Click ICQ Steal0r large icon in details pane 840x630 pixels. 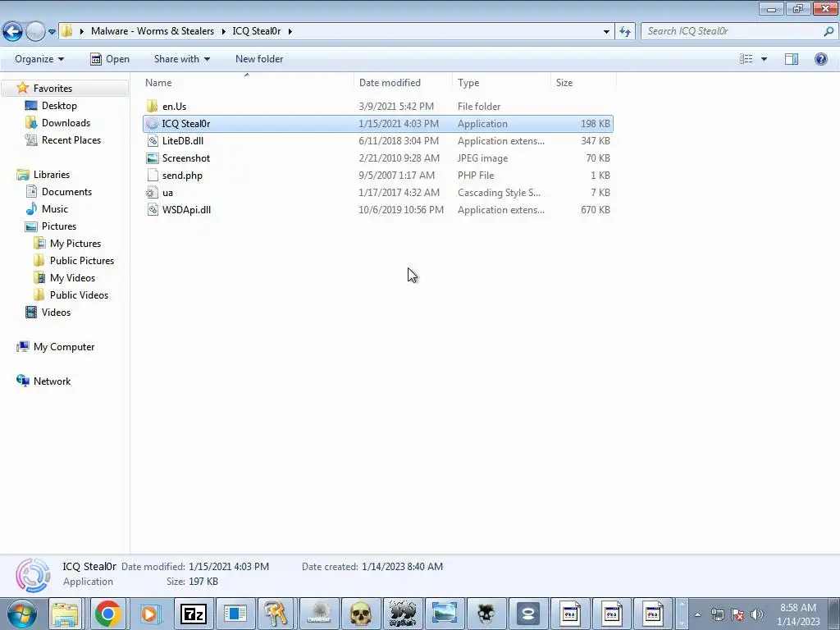[x=33, y=575]
